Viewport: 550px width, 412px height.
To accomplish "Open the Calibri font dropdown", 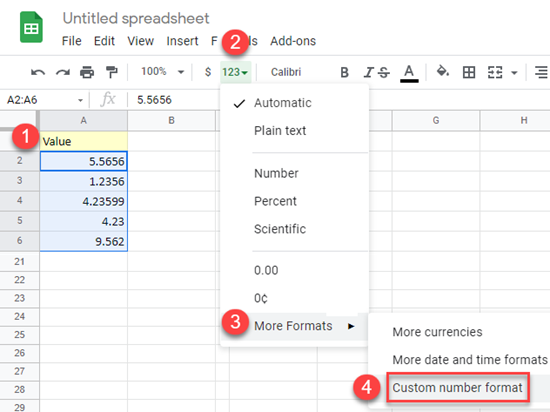I will tap(286, 72).
